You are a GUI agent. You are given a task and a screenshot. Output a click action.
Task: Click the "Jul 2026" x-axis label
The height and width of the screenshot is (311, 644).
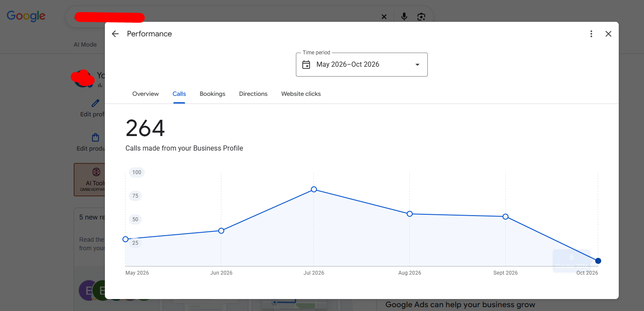314,273
